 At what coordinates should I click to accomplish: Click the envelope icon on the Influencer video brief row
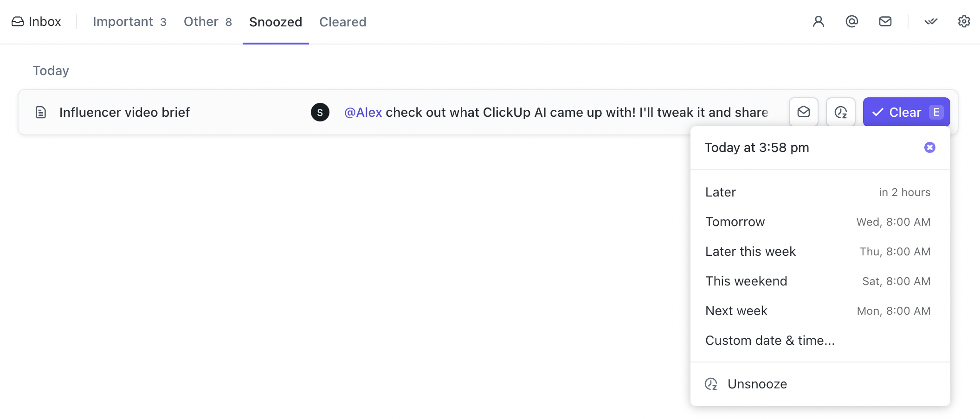pos(803,112)
